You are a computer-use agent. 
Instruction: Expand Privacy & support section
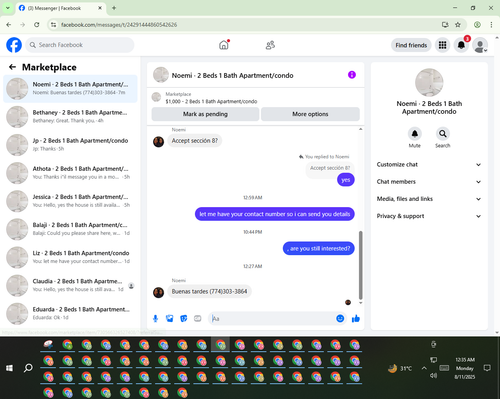coord(429,216)
